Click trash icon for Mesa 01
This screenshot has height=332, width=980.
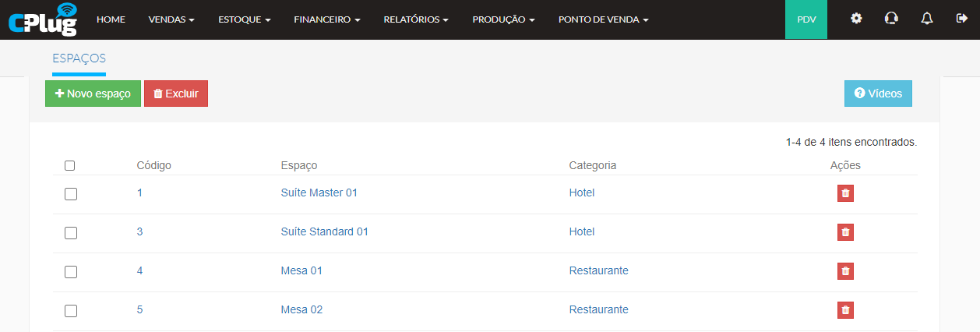click(845, 271)
